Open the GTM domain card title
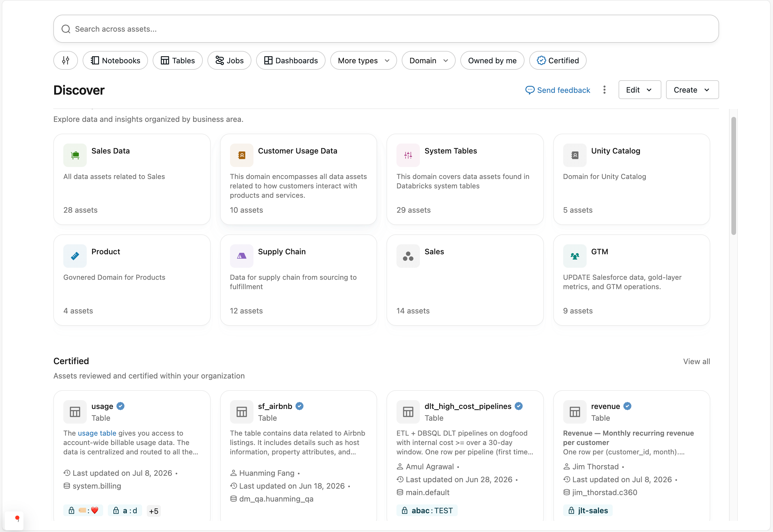 (599, 251)
